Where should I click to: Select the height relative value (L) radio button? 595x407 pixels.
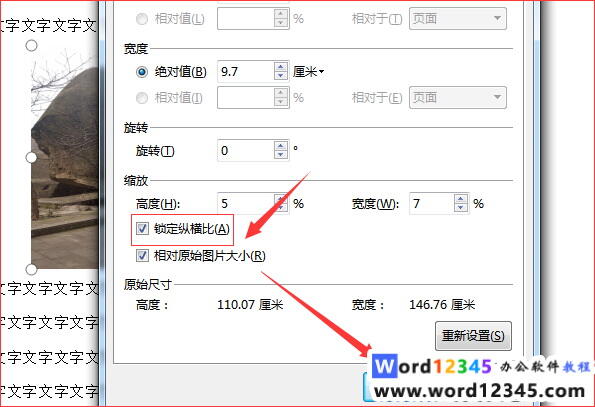click(x=142, y=19)
